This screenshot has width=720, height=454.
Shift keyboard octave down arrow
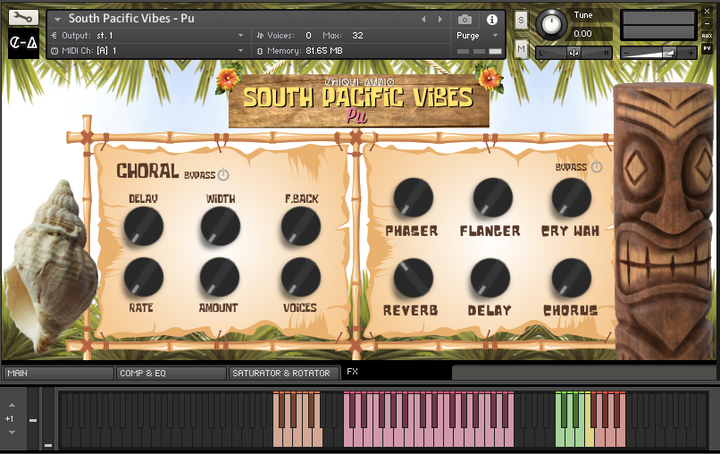coord(12,432)
